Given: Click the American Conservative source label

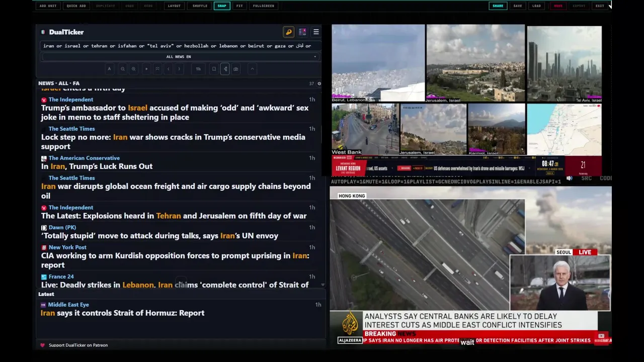Looking at the screenshot, I should (x=84, y=158).
